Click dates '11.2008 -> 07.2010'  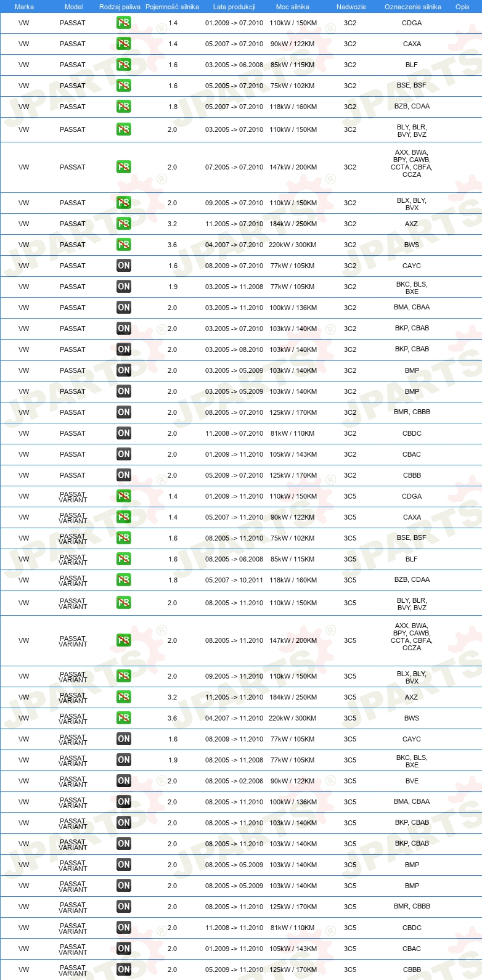click(x=234, y=433)
